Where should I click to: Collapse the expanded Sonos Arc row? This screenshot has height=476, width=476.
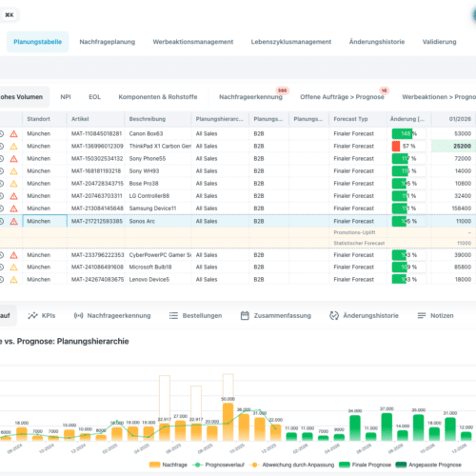[x=2, y=221]
